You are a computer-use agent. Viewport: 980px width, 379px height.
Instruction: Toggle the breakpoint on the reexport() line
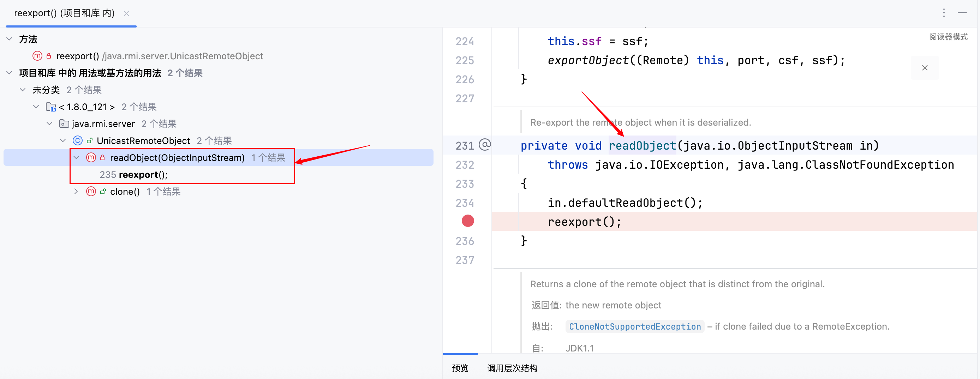467,221
